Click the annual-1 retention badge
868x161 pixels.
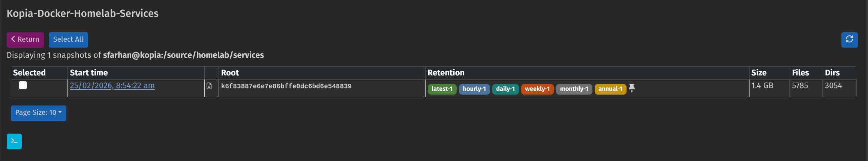[610, 89]
